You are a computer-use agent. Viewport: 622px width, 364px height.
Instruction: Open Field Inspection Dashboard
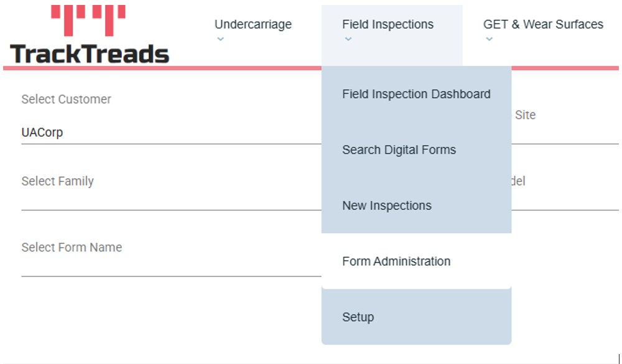point(416,94)
